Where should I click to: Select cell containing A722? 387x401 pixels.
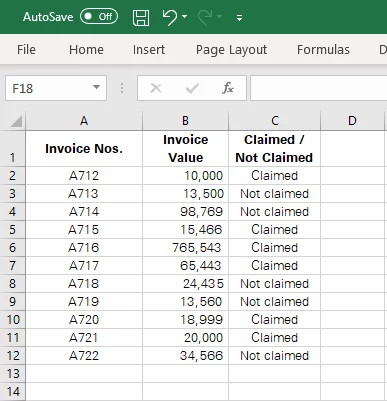[x=84, y=356]
